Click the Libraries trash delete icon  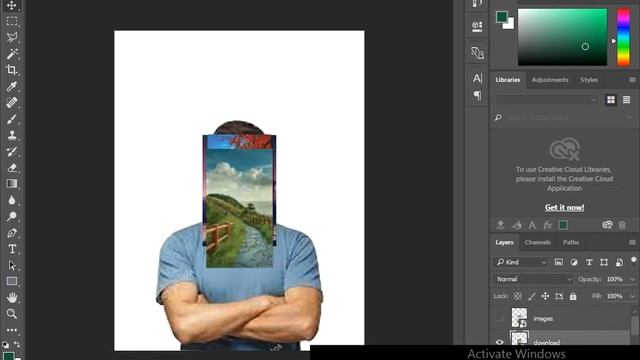point(622,225)
